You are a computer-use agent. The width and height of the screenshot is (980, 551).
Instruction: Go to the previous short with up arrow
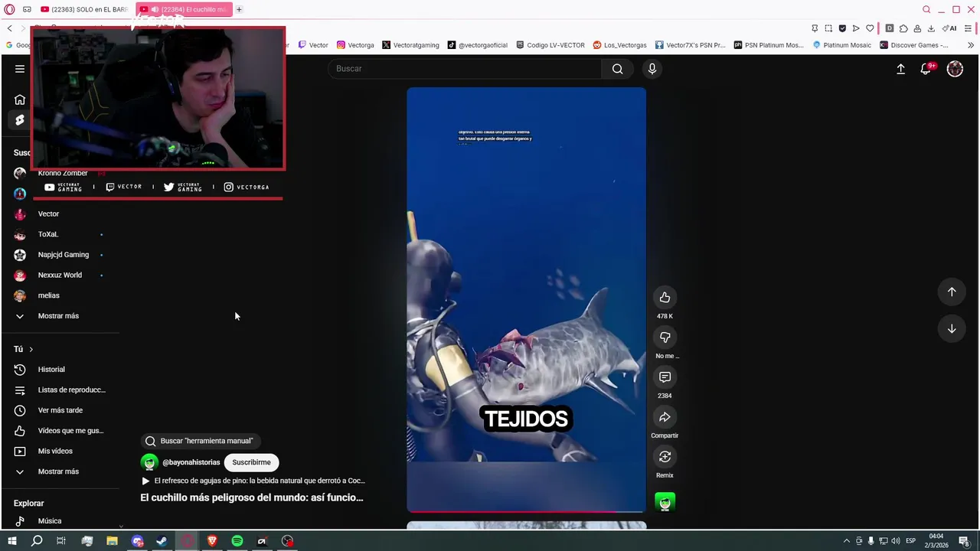coord(952,292)
